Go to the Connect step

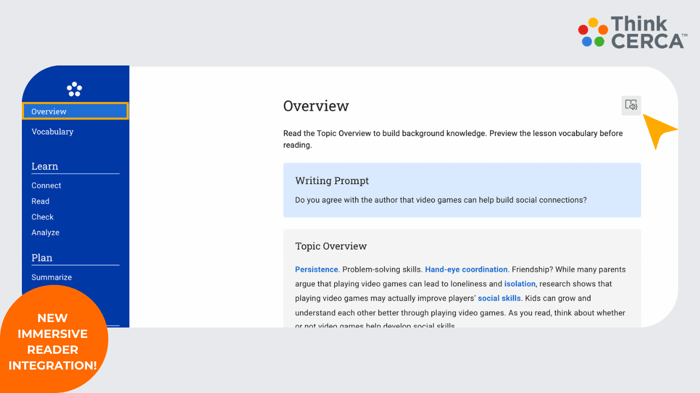pyautogui.click(x=46, y=185)
